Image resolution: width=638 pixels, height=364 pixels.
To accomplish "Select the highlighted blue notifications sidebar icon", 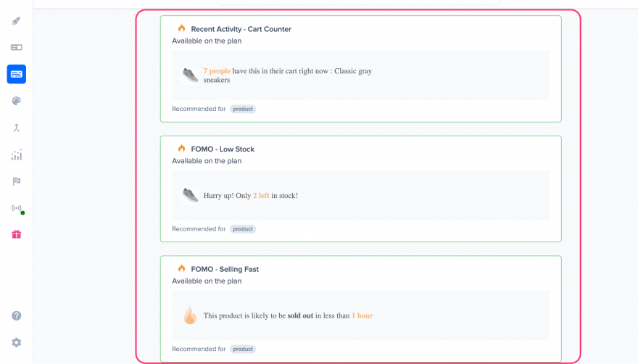I will coord(16,74).
